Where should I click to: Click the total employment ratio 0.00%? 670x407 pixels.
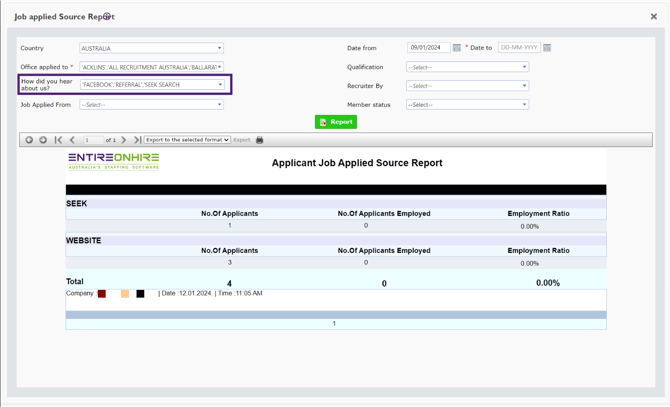548,283
